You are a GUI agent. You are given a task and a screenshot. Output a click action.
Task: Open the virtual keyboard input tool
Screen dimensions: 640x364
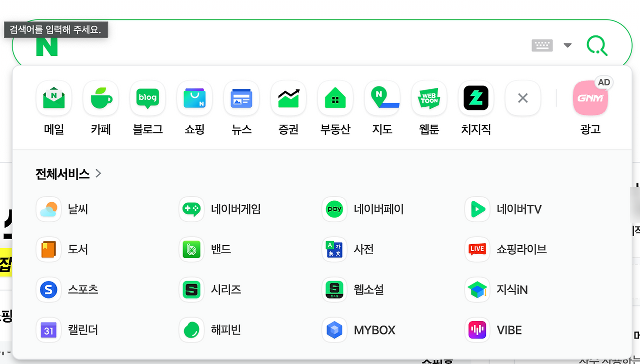click(x=542, y=45)
